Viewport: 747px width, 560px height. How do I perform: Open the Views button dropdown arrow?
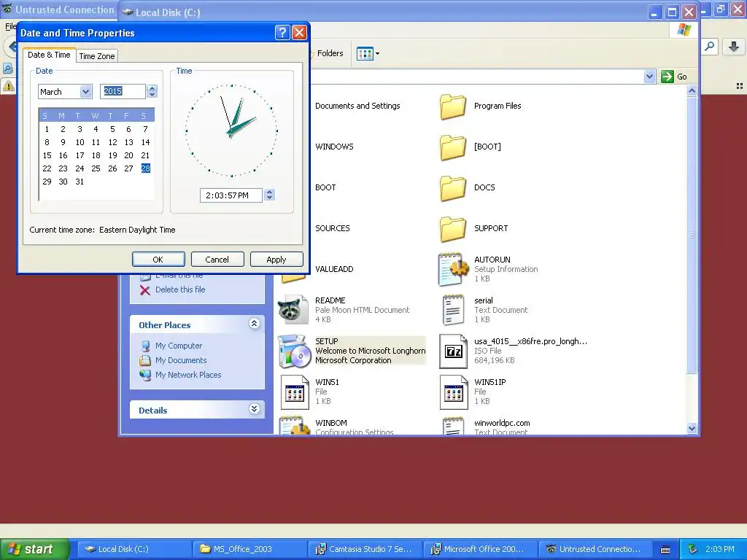click(377, 54)
